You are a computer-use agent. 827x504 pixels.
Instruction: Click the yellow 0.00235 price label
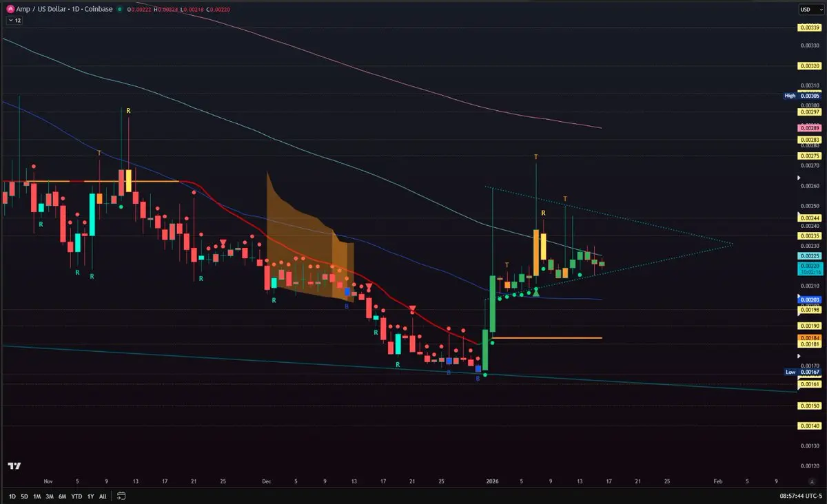click(x=809, y=235)
